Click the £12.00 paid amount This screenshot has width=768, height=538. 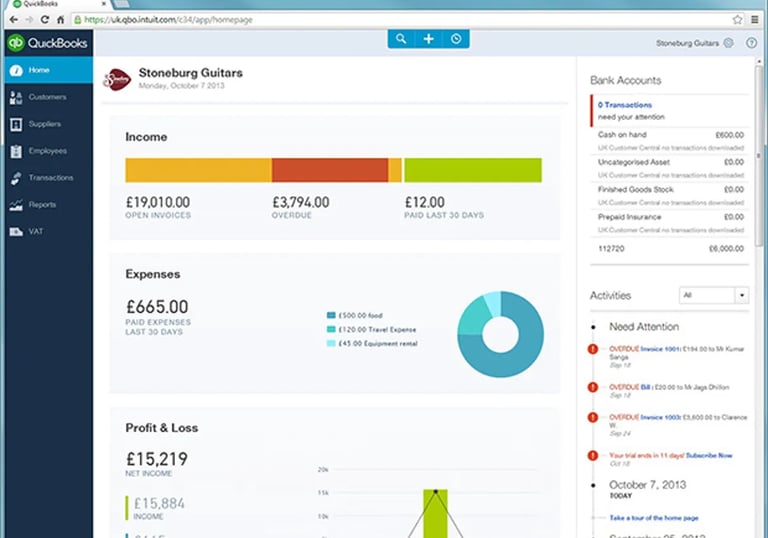425,202
